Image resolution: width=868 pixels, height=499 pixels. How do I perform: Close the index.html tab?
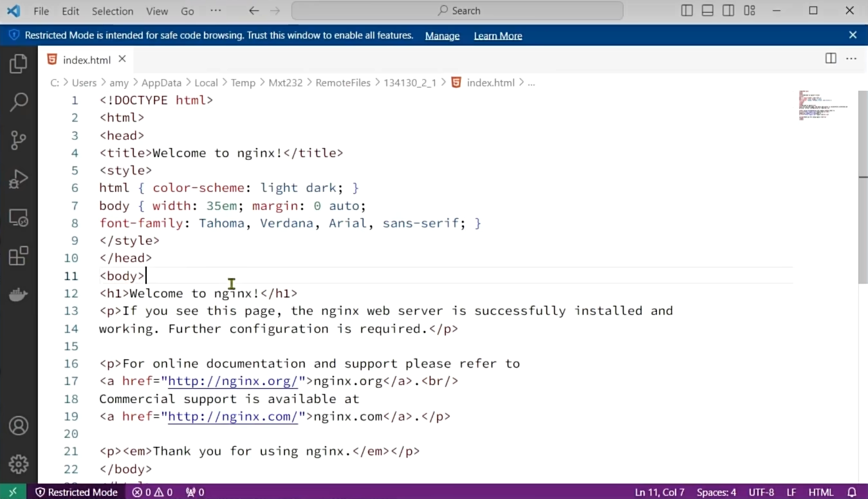[x=122, y=59]
